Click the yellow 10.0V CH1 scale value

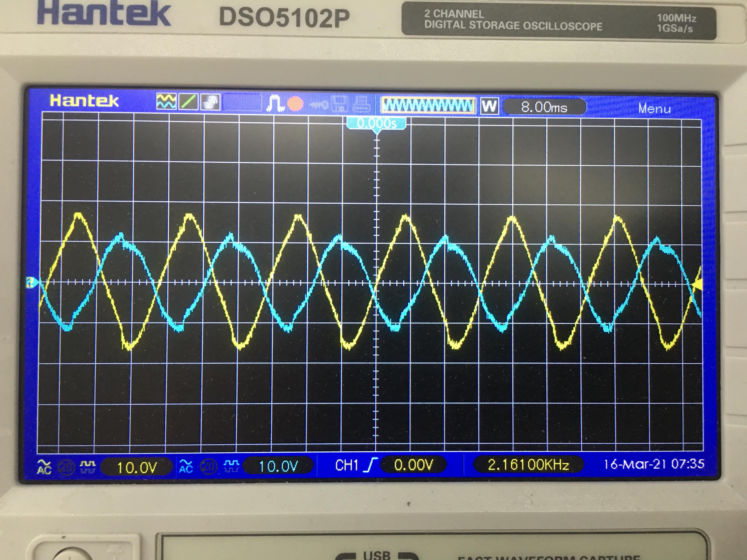coord(137,468)
